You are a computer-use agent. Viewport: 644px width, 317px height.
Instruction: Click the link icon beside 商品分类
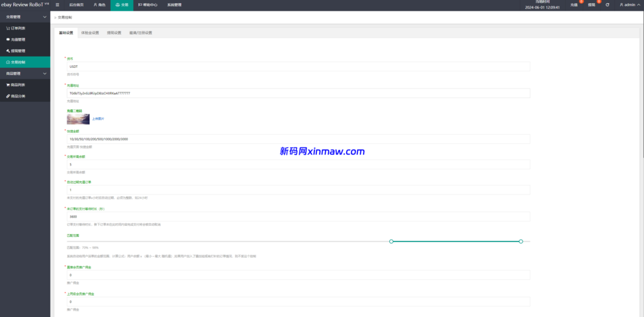(8, 96)
